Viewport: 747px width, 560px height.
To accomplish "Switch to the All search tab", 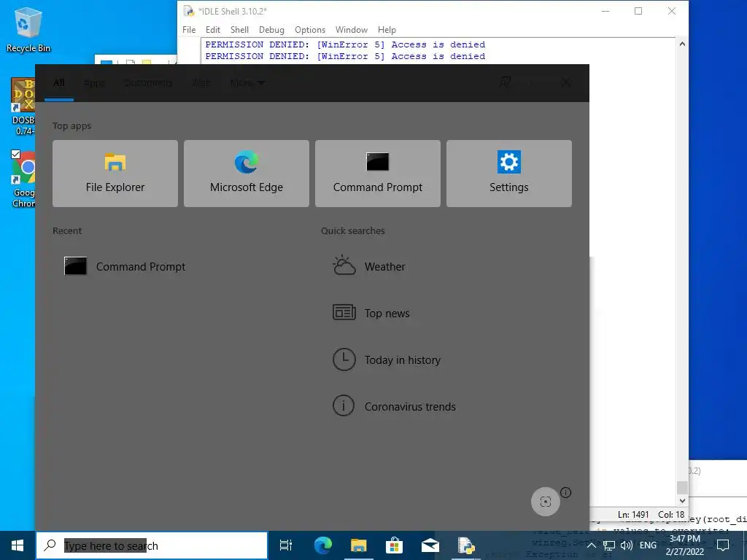I will point(59,83).
